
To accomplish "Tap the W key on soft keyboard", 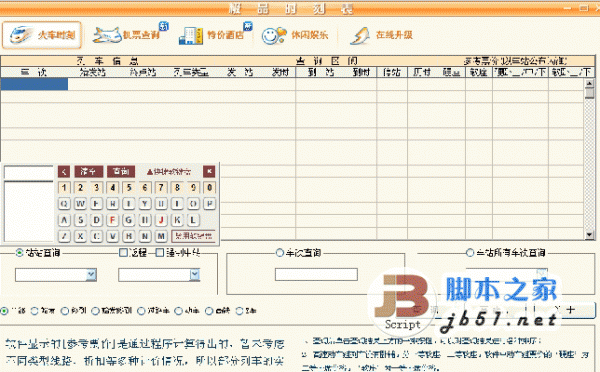I will (x=80, y=204).
